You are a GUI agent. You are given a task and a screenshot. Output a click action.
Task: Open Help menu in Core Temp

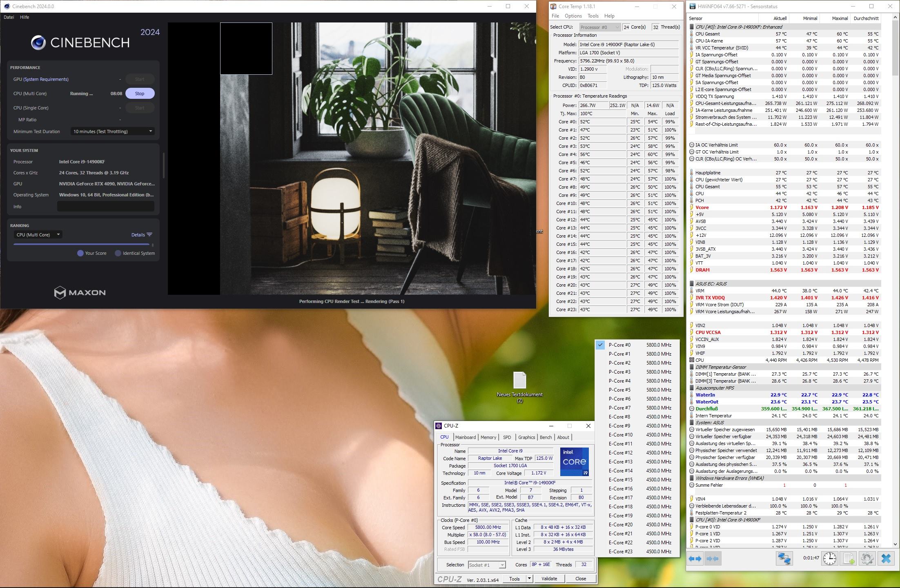tap(609, 16)
